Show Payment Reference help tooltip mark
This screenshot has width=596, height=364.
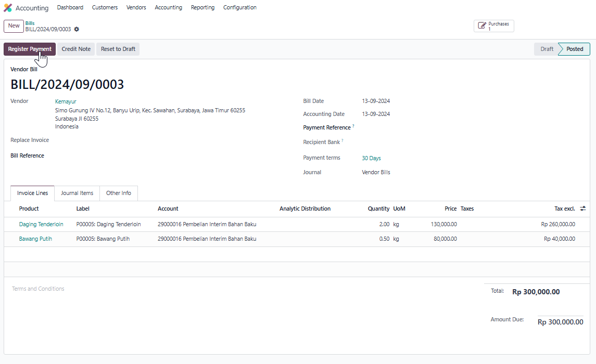pyautogui.click(x=353, y=126)
